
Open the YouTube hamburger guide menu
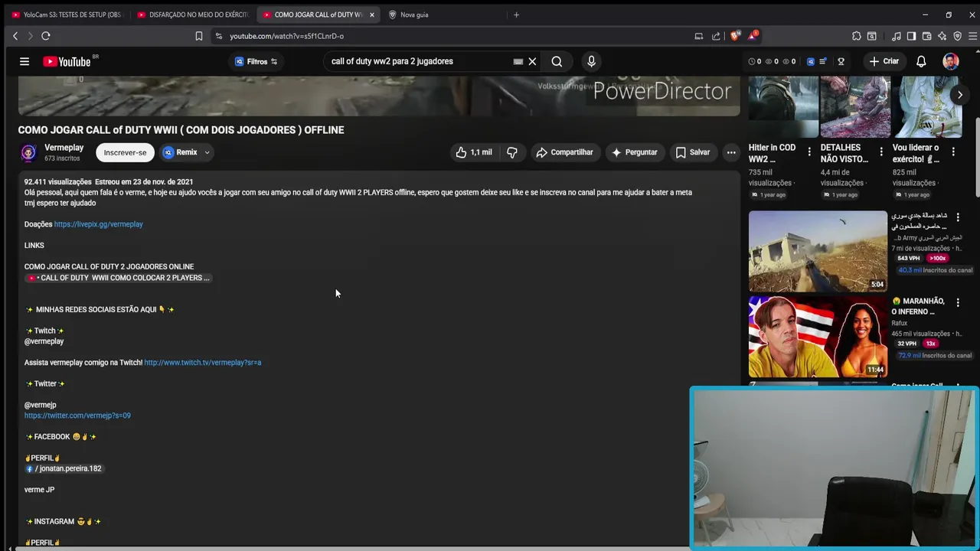24,61
